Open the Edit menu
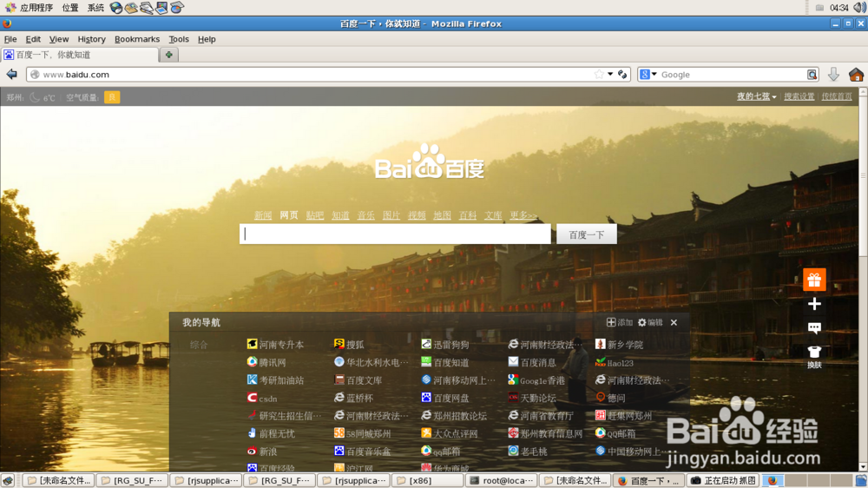 (33, 39)
